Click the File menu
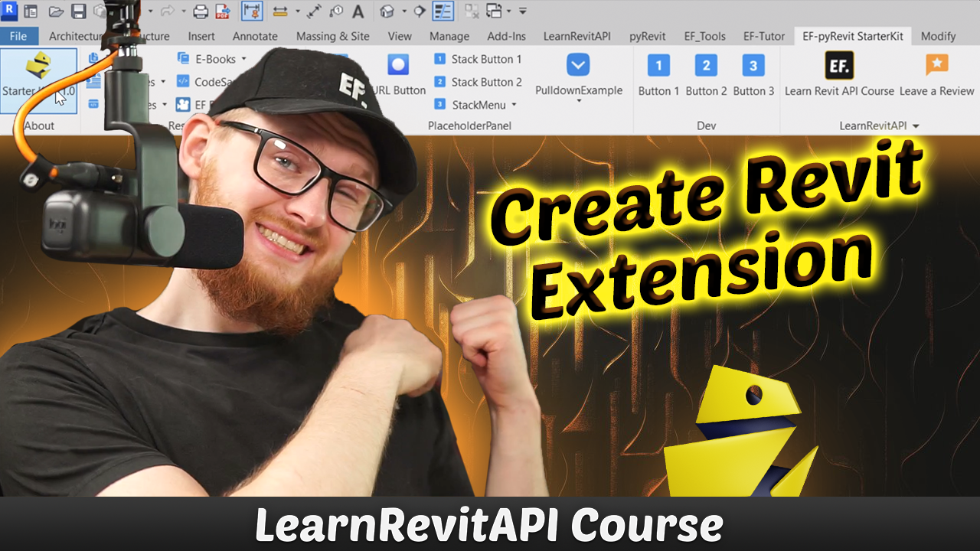 pyautogui.click(x=18, y=35)
